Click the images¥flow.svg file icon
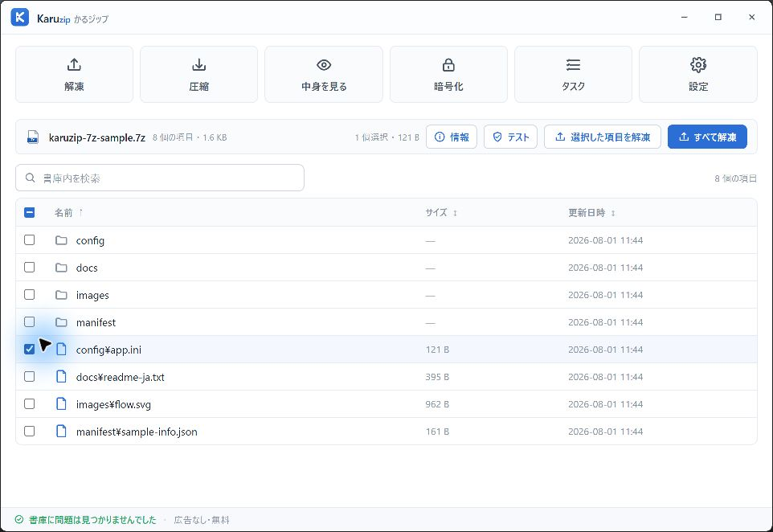 click(61, 403)
